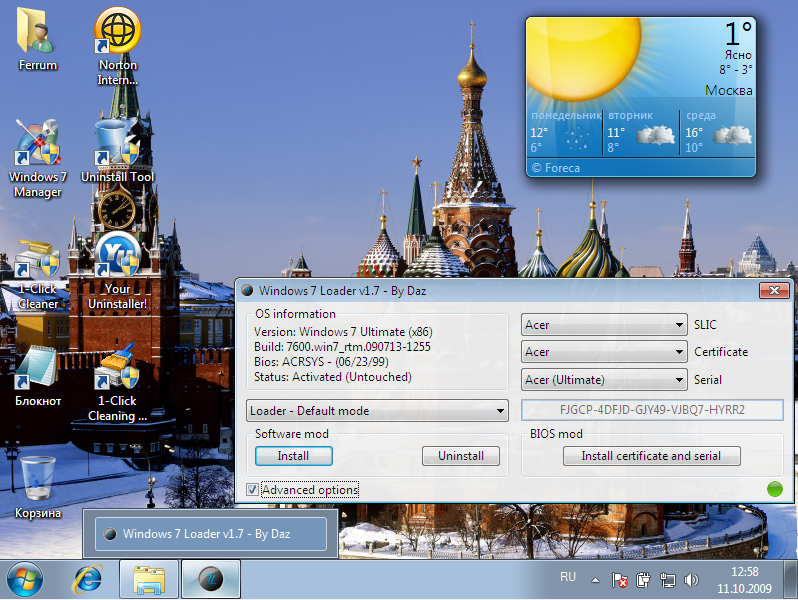Click the taskbar preview thumbnail for Loader
Image resolution: width=798 pixels, height=600 pixels.
211,534
